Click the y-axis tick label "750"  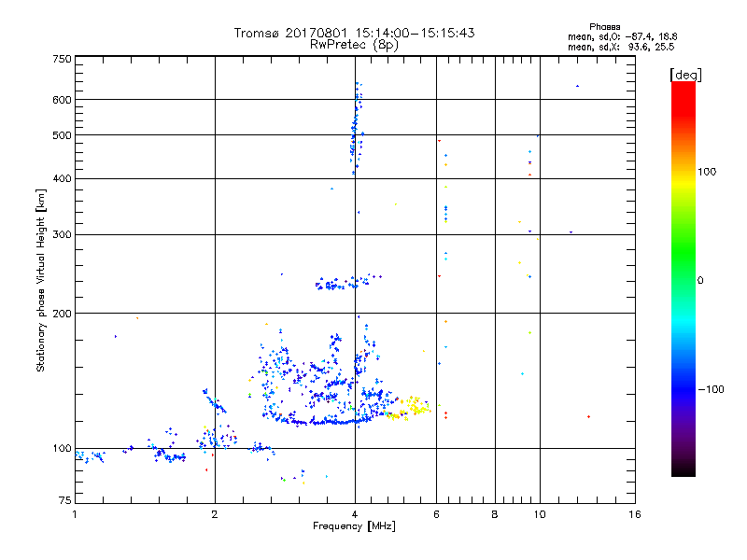tap(62, 59)
